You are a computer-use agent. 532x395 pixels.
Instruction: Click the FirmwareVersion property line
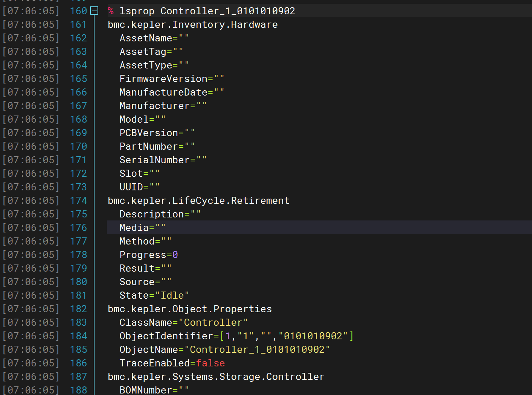pos(172,79)
